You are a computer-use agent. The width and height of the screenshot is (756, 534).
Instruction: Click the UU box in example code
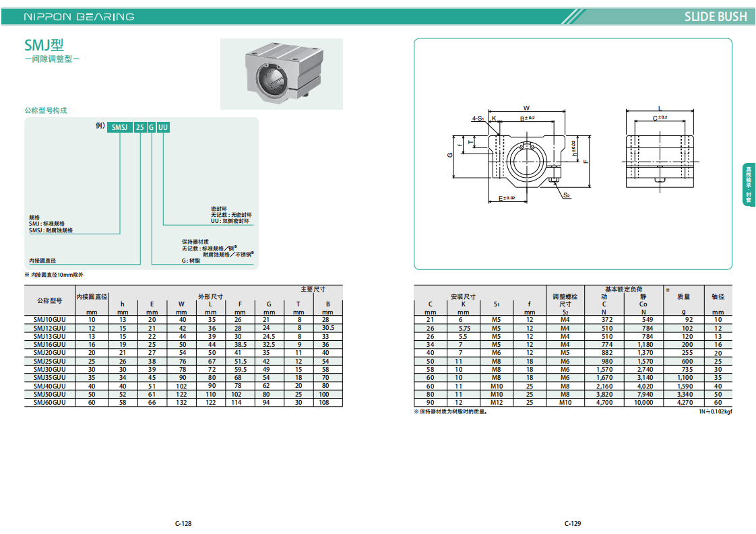coord(163,127)
